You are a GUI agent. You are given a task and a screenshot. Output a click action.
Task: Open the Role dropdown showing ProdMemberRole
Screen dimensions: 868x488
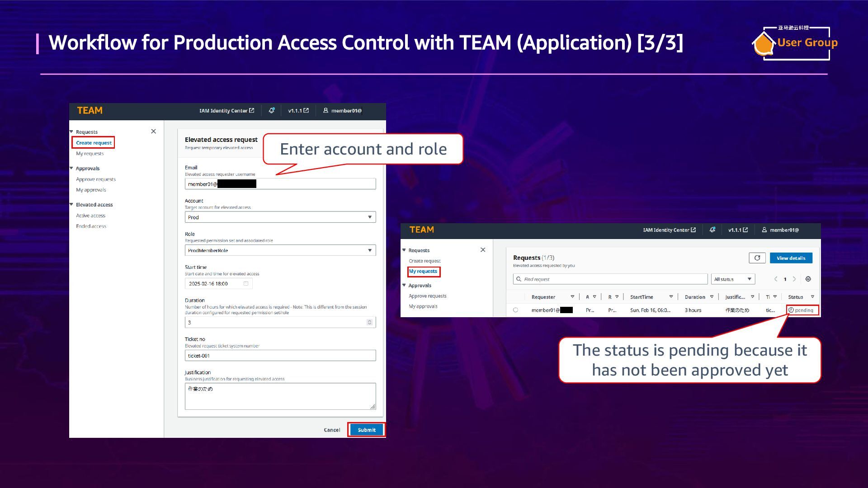coord(280,250)
